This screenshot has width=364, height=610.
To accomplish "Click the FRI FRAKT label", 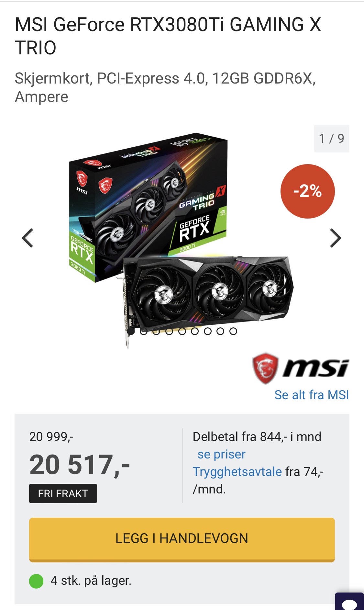I will pos(63,493).
